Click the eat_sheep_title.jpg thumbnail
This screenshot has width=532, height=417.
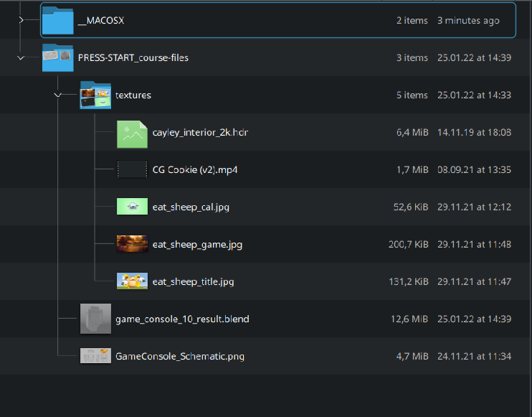click(133, 281)
